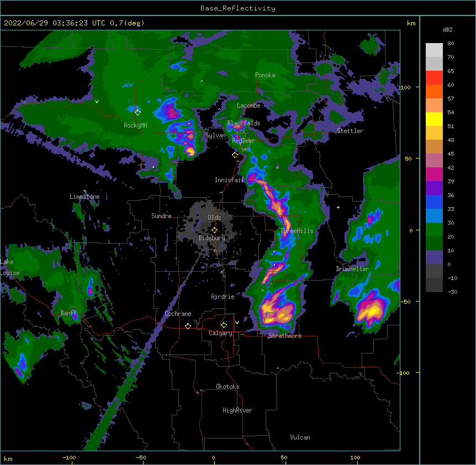Select the Olds label
This screenshot has width=476, height=465.
tap(214, 218)
